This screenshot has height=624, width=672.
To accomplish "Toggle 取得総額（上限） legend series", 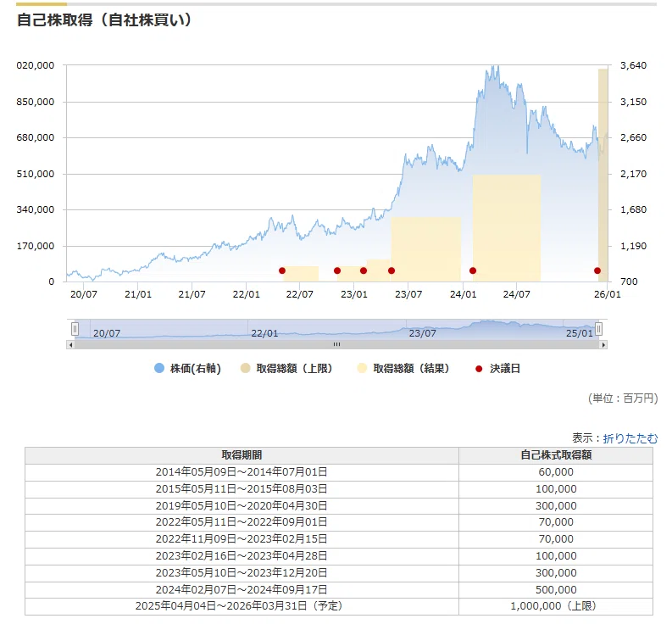I will [286, 369].
